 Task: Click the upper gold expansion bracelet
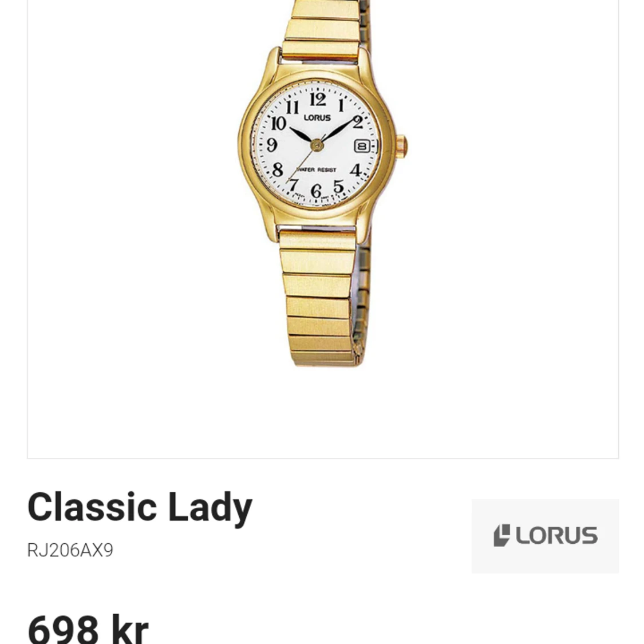click(325, 29)
